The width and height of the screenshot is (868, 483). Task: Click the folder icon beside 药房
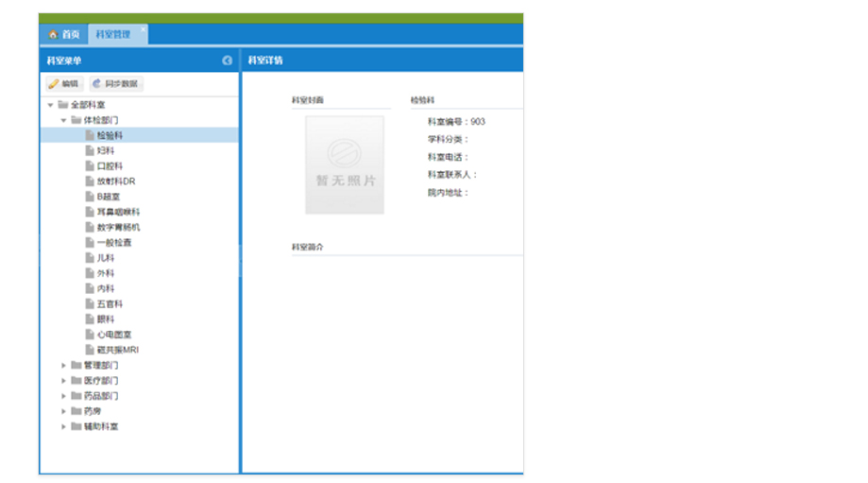point(77,411)
